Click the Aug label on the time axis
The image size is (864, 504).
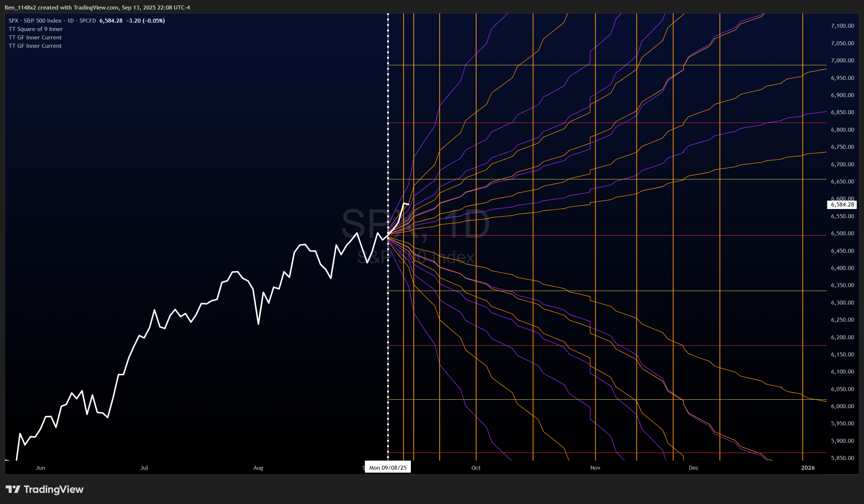[258, 468]
